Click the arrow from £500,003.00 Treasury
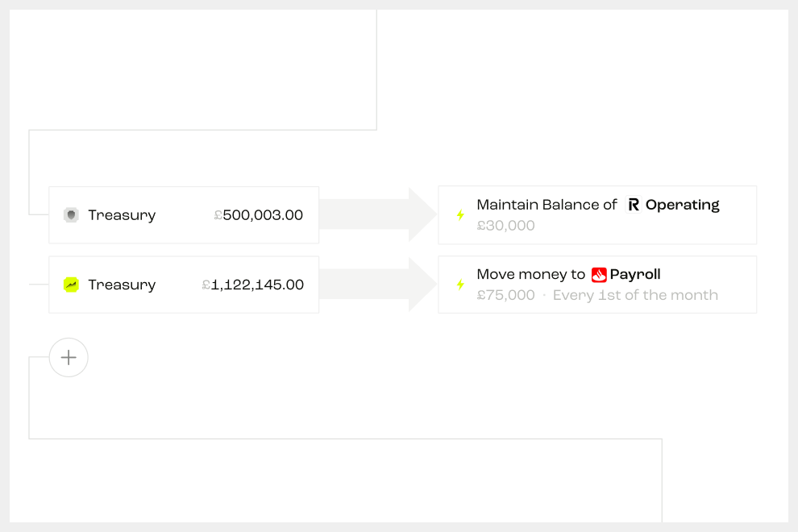The height and width of the screenshot is (532, 798). point(377,214)
